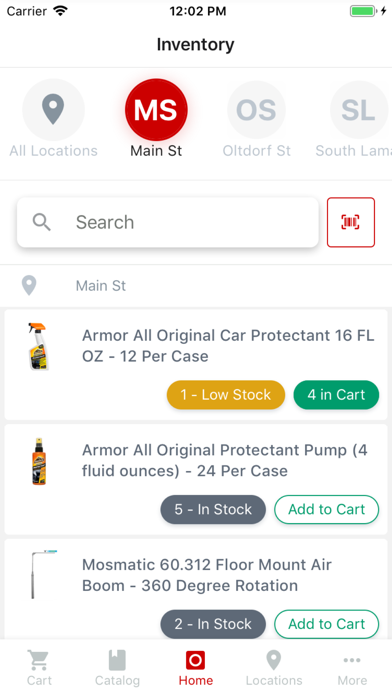Add Mosmatic Air Boom to cart
The height and width of the screenshot is (696, 392).
326,624
